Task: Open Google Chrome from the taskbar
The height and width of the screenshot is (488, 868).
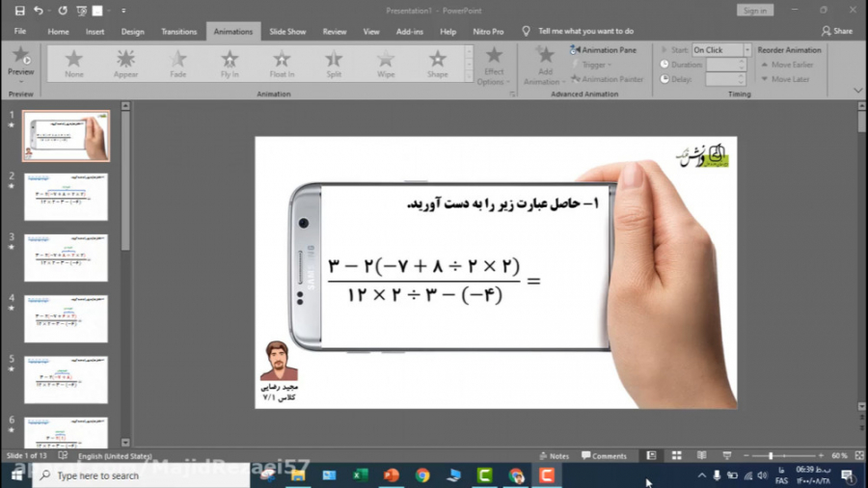Action: 422,475
